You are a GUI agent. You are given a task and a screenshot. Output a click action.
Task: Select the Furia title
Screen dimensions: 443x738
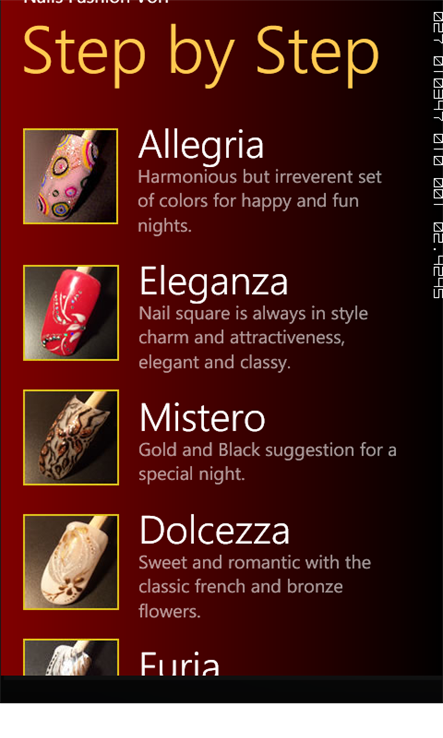point(179,664)
